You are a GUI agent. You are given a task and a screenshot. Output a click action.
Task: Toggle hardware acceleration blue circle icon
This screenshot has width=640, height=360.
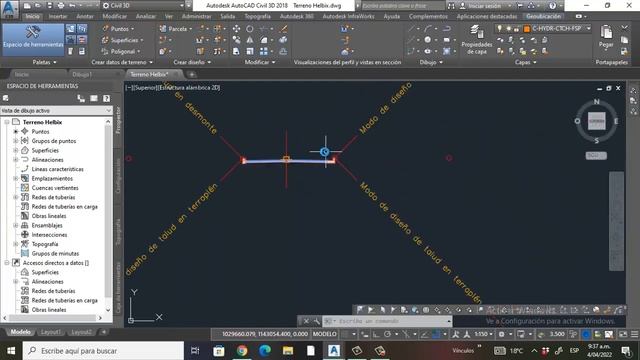(586, 334)
